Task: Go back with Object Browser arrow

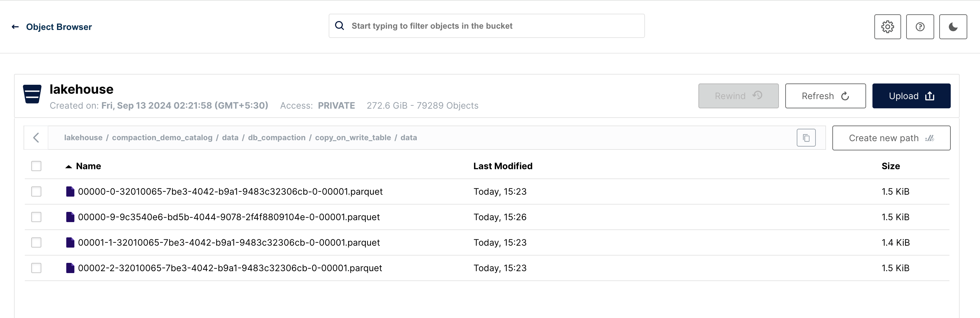Action: click(x=15, y=27)
